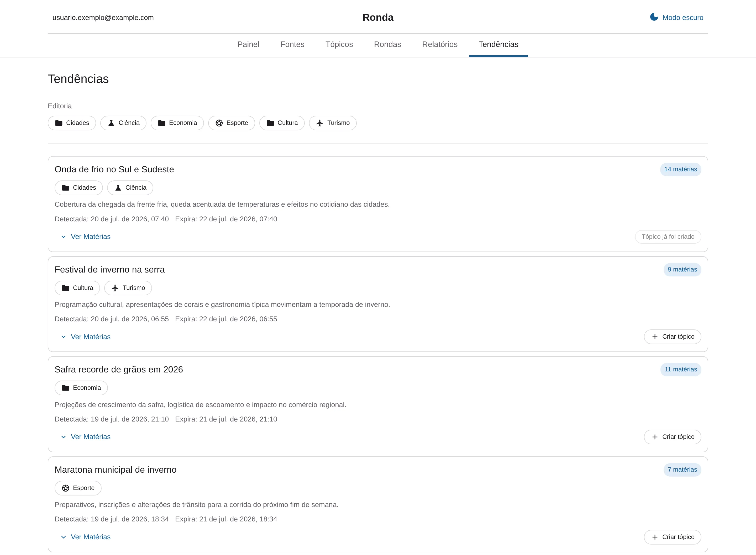Click the Safra recorde de grãos em 2026 title
The width and height of the screenshot is (756, 555).
119,370
